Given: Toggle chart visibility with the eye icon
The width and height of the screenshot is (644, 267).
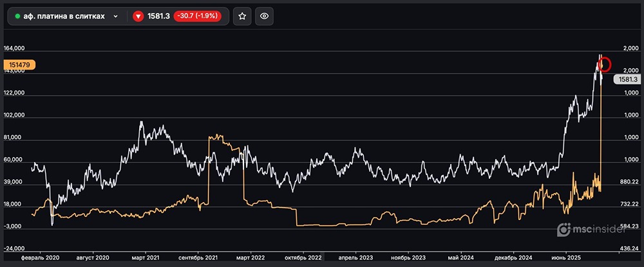Looking at the screenshot, I should click(x=263, y=17).
